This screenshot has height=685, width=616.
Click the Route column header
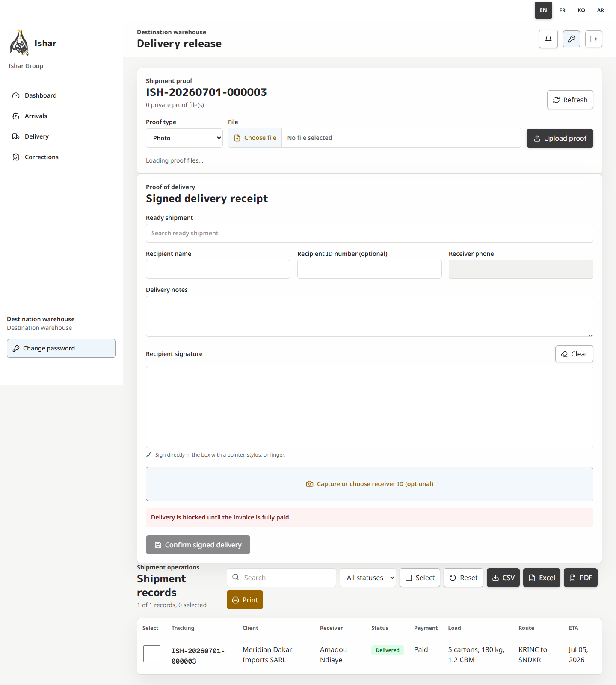(526, 628)
